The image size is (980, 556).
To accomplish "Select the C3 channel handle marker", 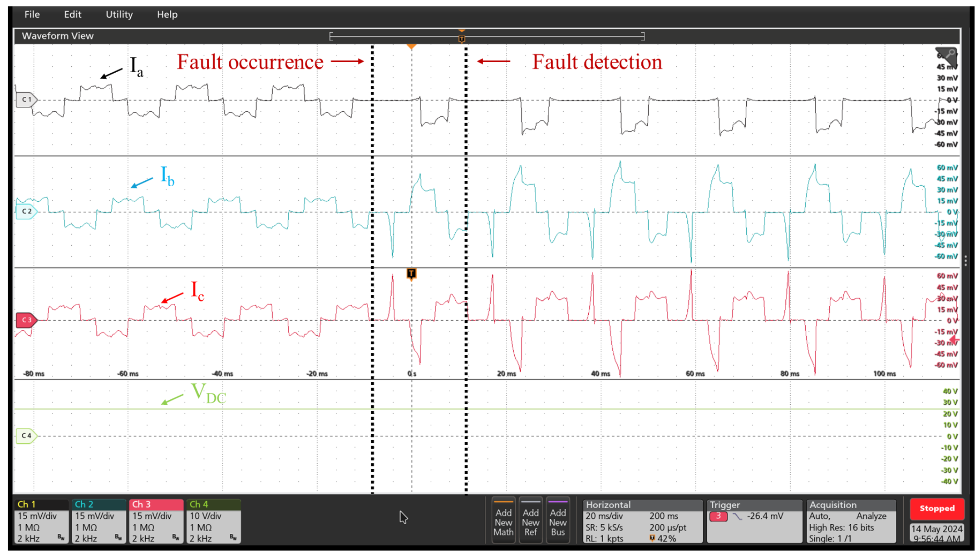I will tap(26, 320).
